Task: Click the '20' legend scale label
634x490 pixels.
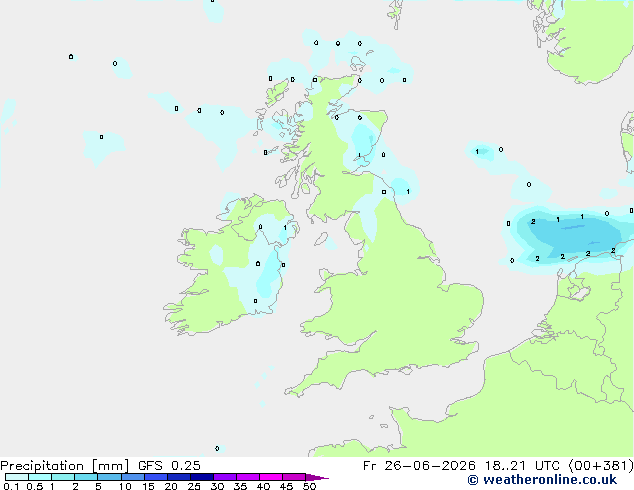Action: coord(171,486)
